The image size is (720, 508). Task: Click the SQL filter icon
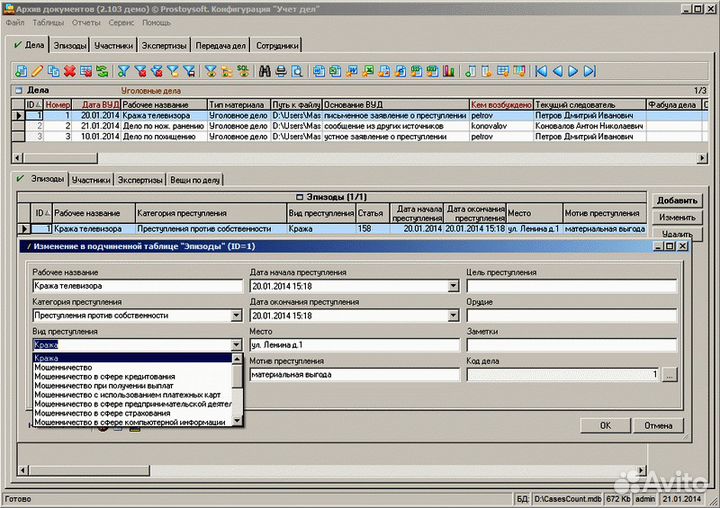[x=242, y=71]
